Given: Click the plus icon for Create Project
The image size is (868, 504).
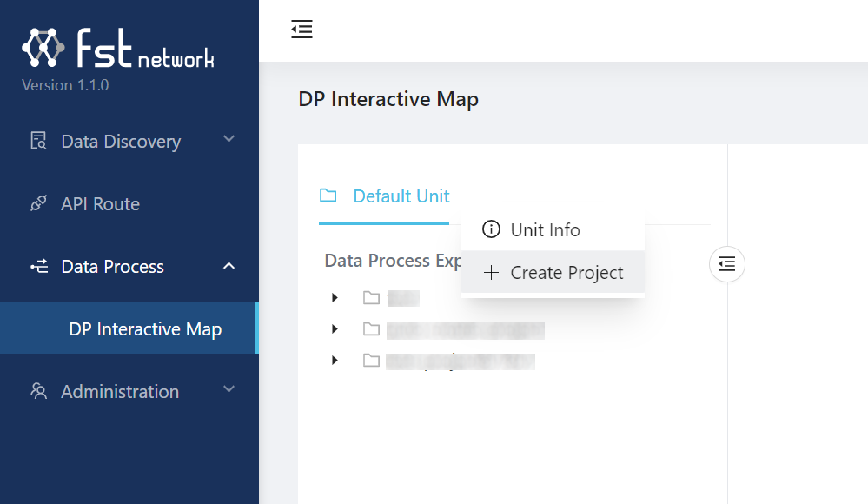Looking at the screenshot, I should pos(491,273).
